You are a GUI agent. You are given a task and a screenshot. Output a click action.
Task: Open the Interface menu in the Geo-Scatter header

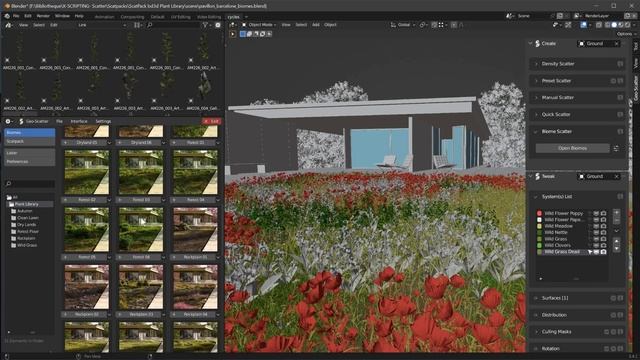coord(79,121)
